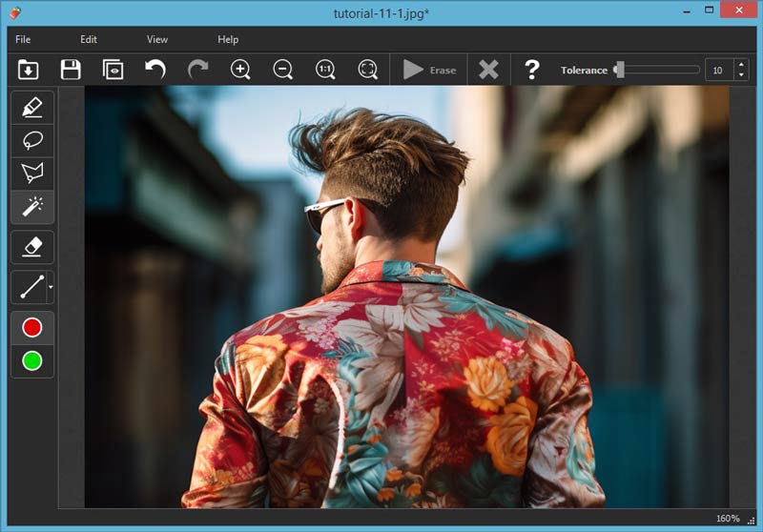Select the Marker tool
Screen dimensions: 763x532
pyautogui.click(x=32, y=108)
